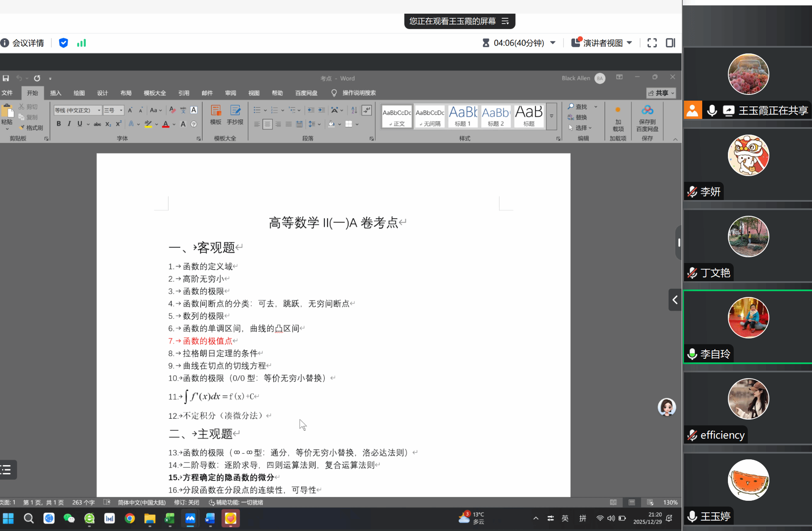Click the 共享 share button
This screenshot has height=531, width=812.
click(x=661, y=93)
